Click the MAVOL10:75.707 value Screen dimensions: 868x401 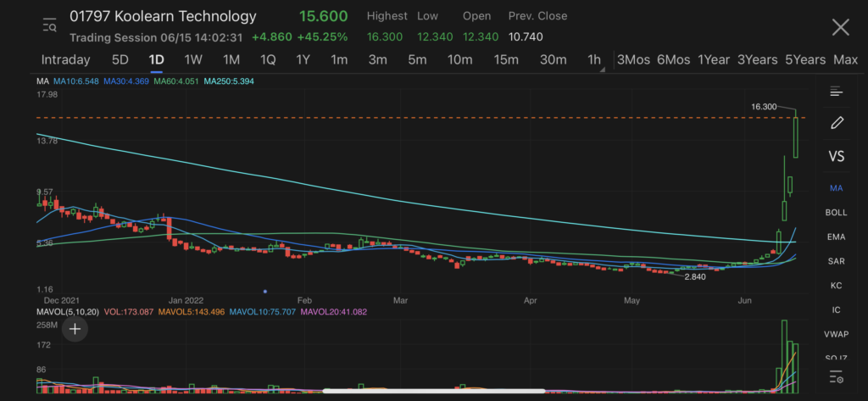pyautogui.click(x=263, y=312)
